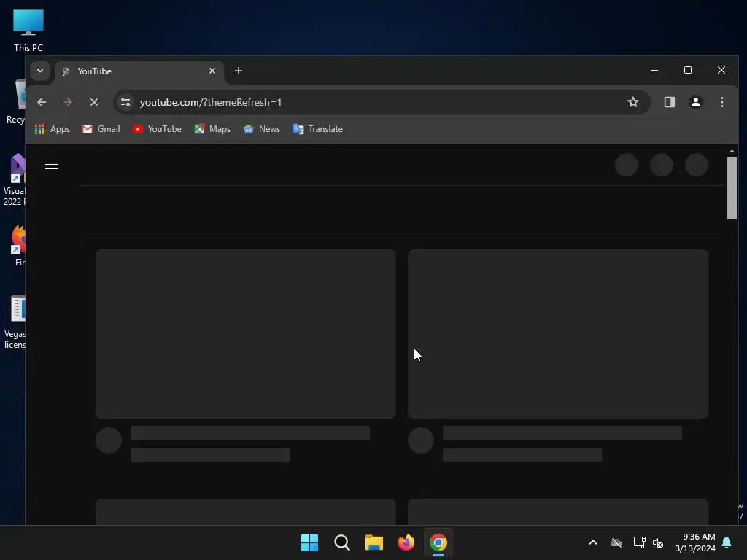Open a new tab with plus button
This screenshot has height=560, width=747.
(239, 71)
